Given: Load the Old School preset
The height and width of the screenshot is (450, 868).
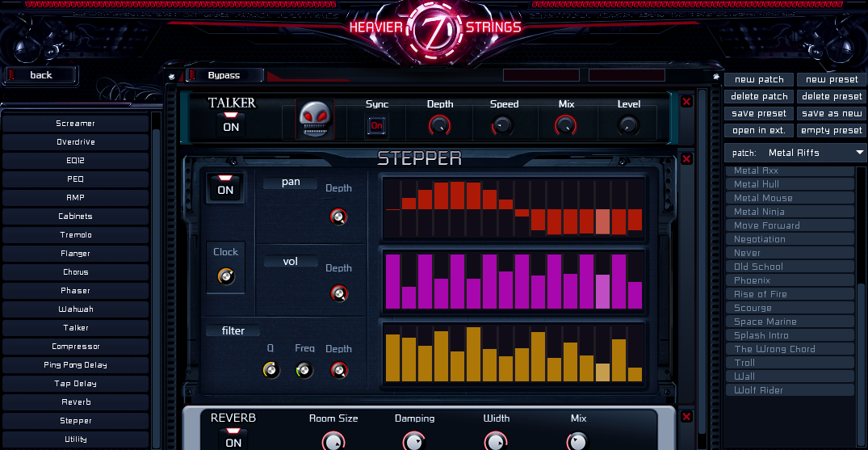Looking at the screenshot, I should [790, 267].
